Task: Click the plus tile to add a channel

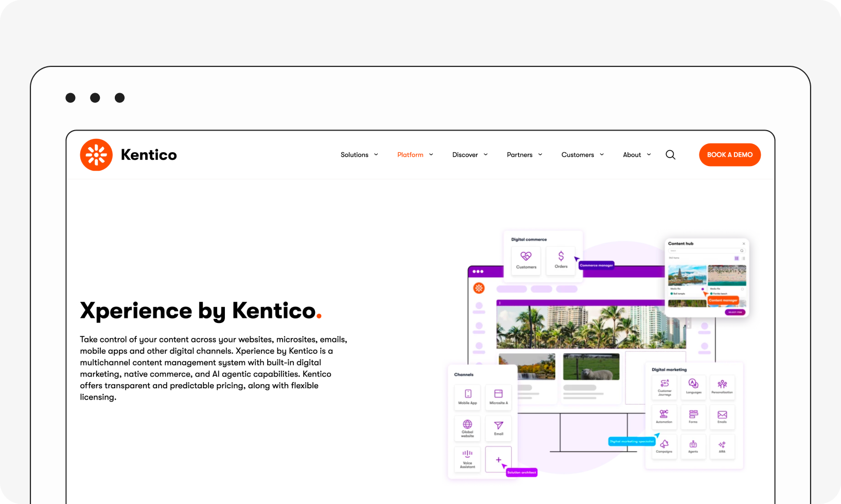Action: [498, 459]
